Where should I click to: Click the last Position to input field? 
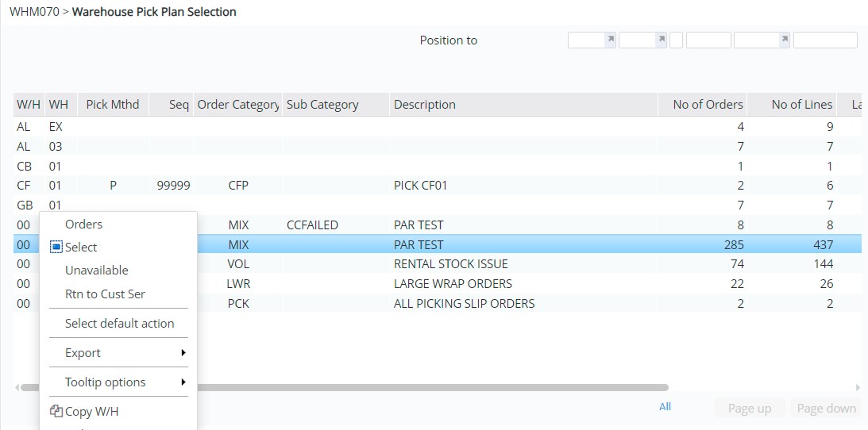point(825,40)
